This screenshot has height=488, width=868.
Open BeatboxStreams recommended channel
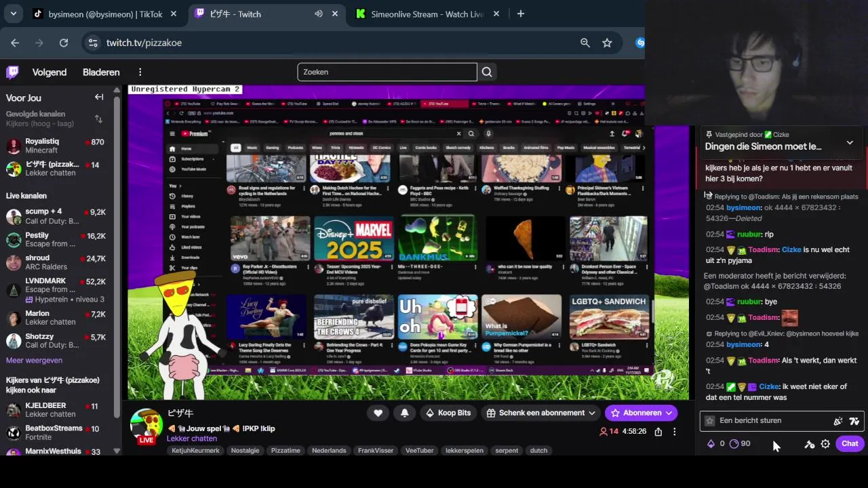[56, 433]
